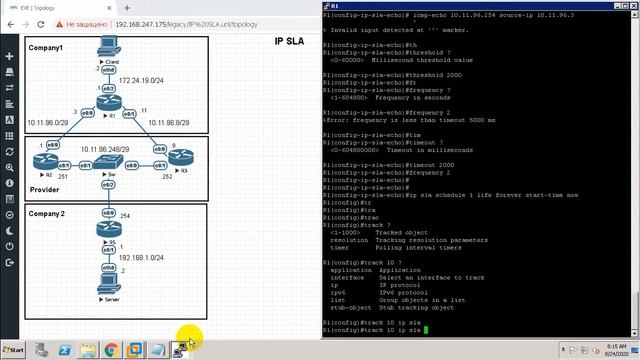Click the 'threshold 2000' command line in terminal

[x=392, y=75]
